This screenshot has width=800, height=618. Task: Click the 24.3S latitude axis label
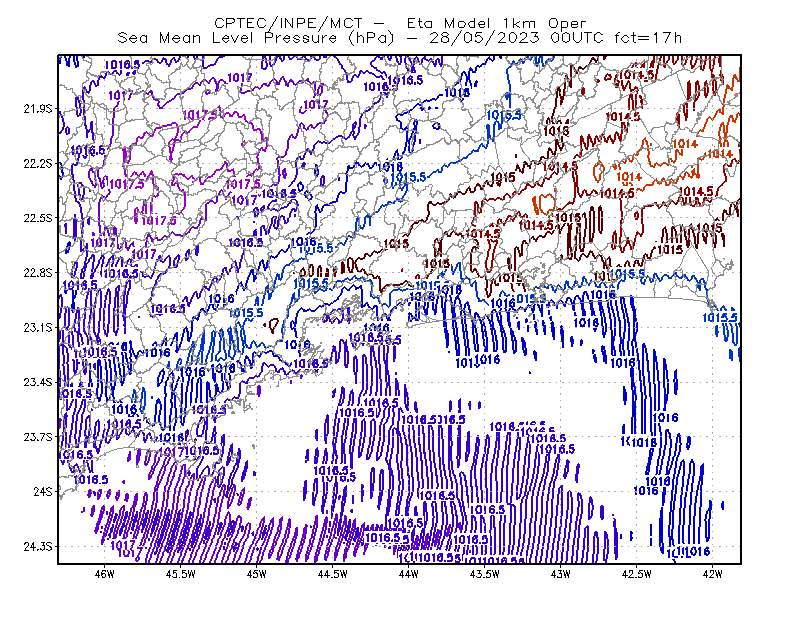[x=38, y=547]
